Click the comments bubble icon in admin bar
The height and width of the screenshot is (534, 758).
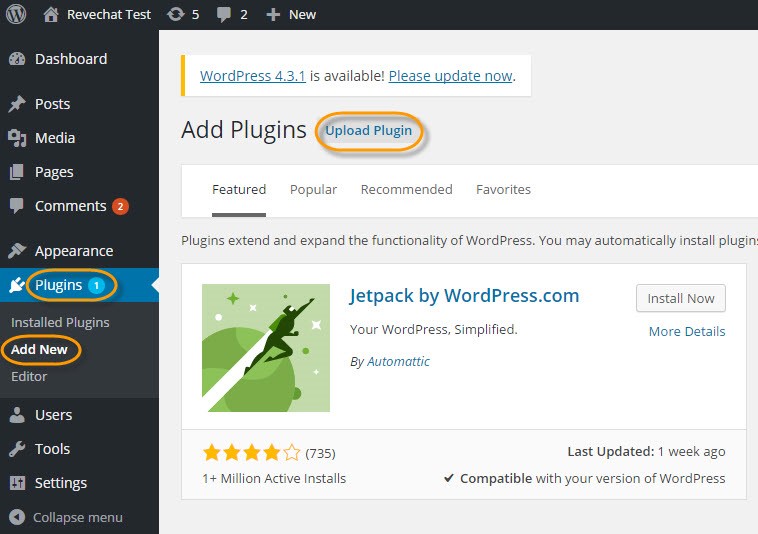click(225, 14)
